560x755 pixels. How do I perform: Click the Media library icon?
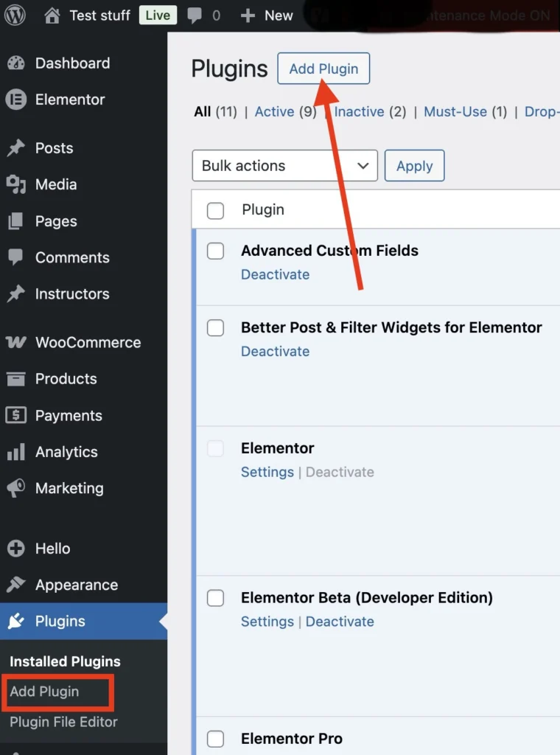tap(15, 184)
